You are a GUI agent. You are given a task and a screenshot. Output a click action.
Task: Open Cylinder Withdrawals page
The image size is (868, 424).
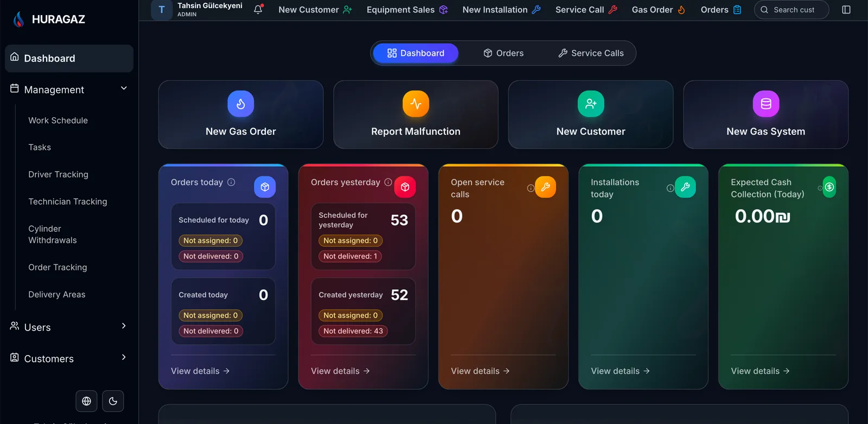pyautogui.click(x=53, y=235)
